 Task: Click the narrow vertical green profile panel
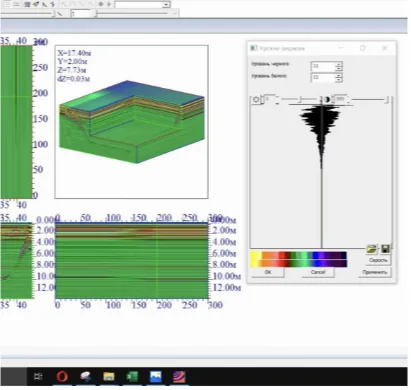coord(16,122)
